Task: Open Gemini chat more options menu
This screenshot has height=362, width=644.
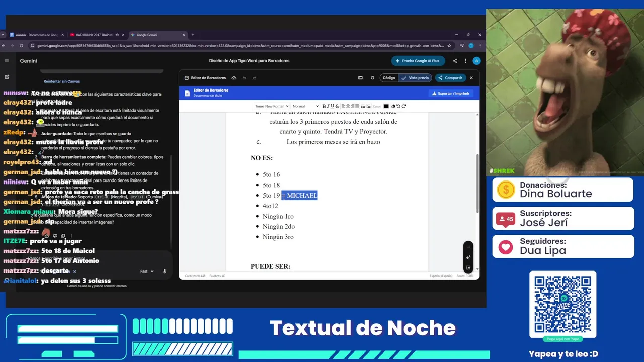Action: (465, 61)
